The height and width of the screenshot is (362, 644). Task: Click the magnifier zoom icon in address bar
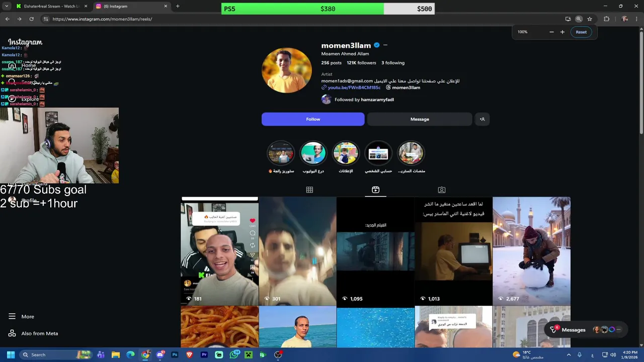coord(579,19)
